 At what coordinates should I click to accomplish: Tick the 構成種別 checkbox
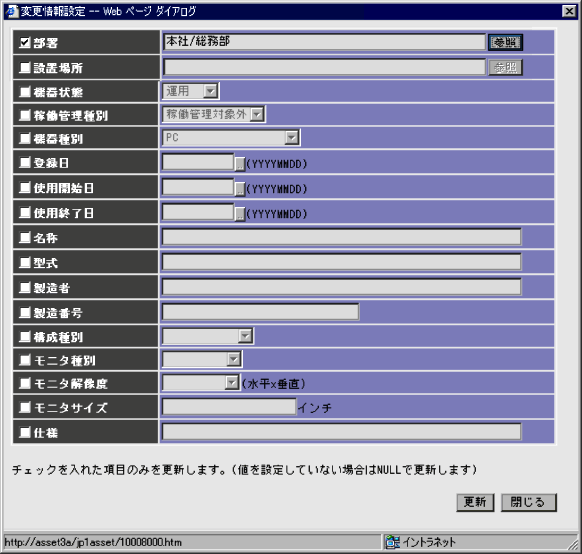pos(24,337)
